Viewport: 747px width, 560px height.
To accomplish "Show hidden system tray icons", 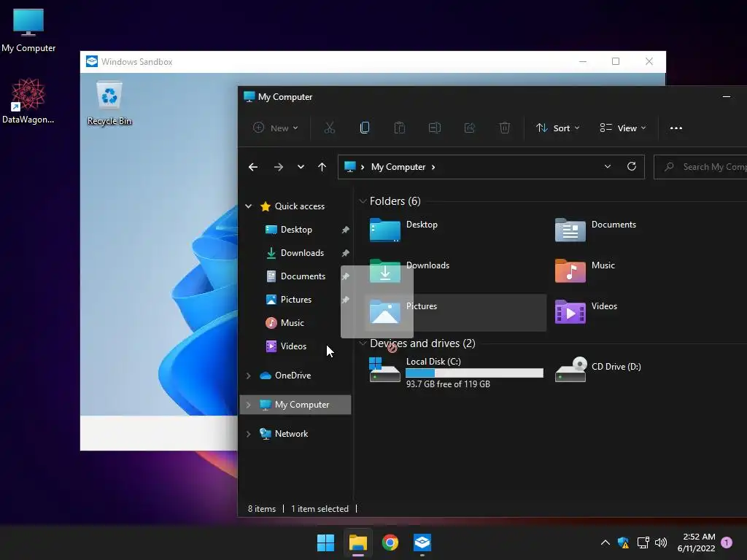I will click(605, 542).
